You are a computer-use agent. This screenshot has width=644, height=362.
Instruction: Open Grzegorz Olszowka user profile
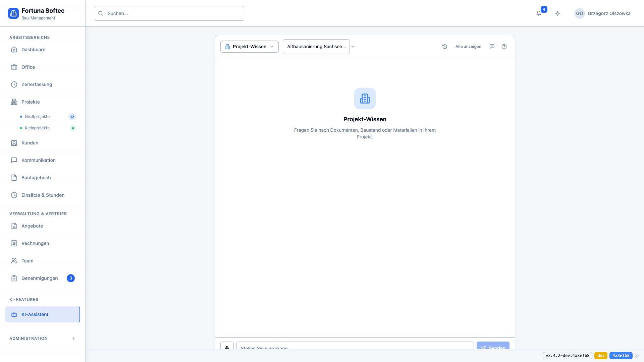pos(602,13)
